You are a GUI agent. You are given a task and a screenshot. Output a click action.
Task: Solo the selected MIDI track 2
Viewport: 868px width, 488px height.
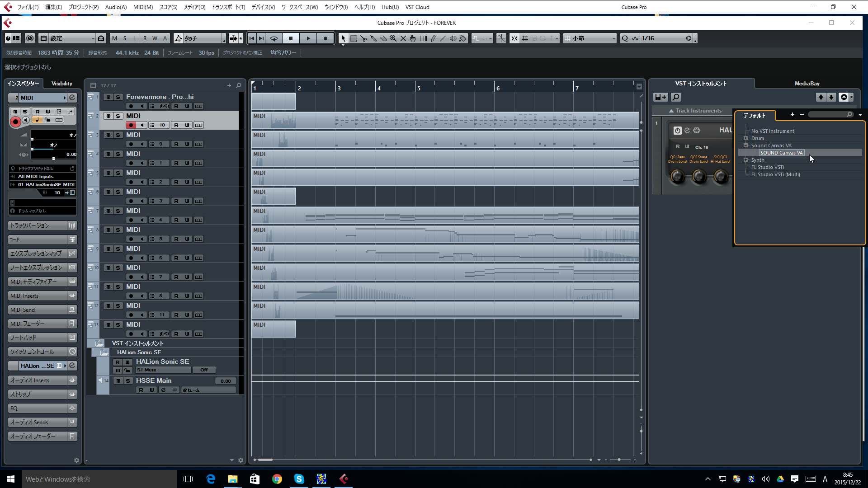118,116
